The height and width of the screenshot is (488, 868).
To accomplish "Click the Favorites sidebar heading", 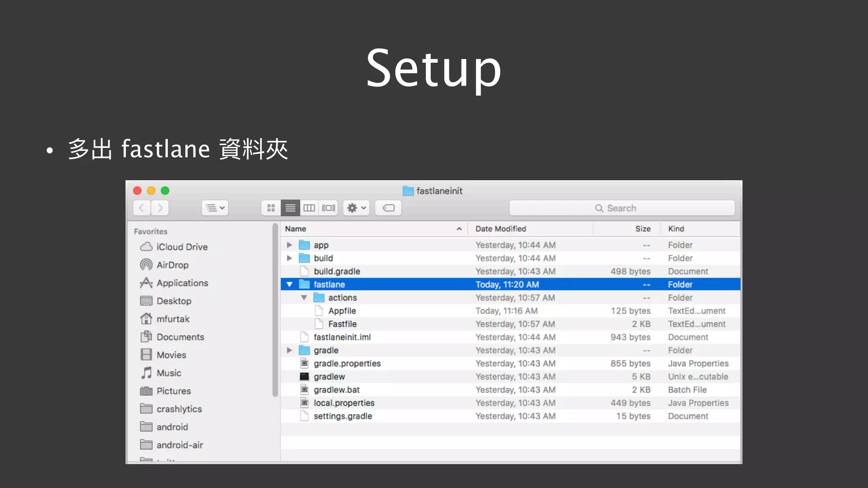I will coord(151,232).
